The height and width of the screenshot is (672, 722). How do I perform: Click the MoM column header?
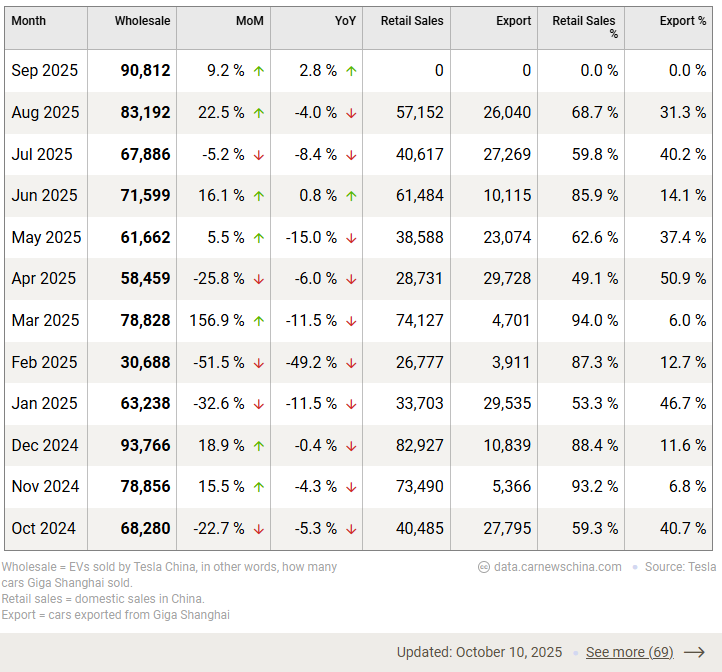tap(250, 21)
